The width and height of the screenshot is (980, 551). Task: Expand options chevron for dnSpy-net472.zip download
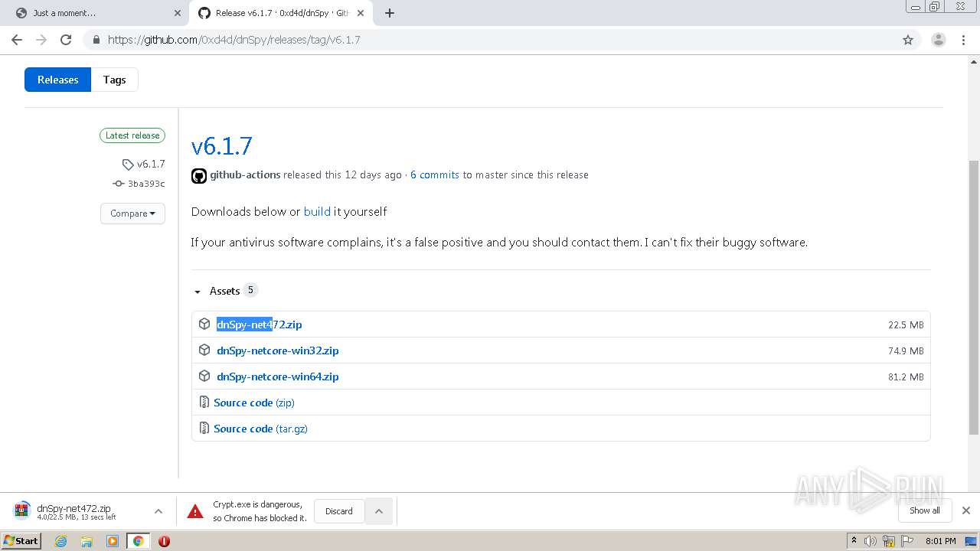pos(158,511)
